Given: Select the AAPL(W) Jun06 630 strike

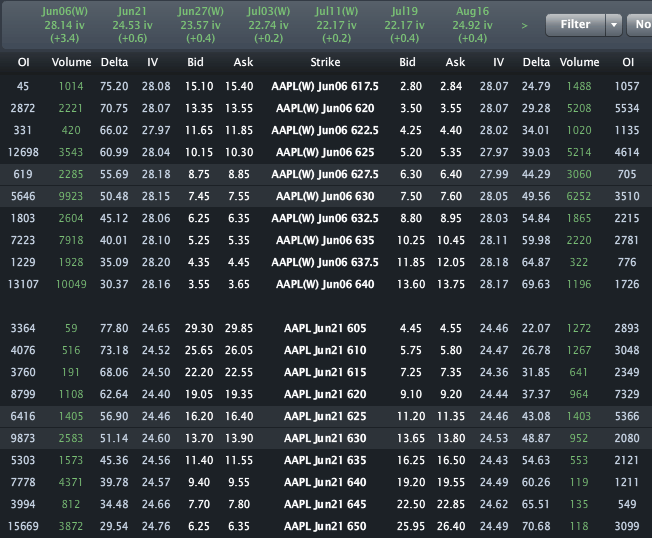Looking at the screenshot, I should [x=325, y=197].
